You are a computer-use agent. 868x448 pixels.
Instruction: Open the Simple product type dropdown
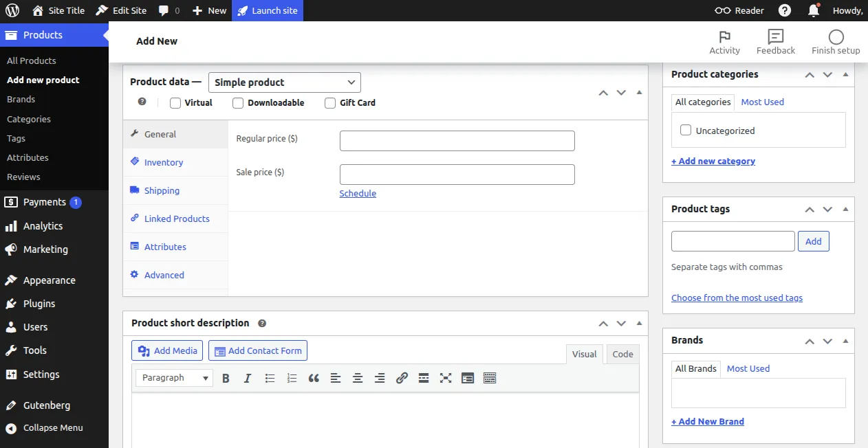[x=285, y=82]
